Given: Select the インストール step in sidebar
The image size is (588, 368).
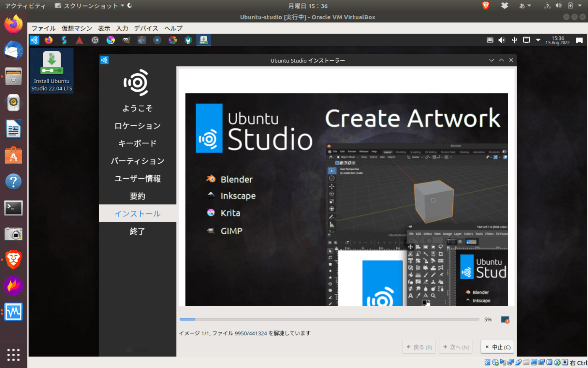Looking at the screenshot, I should coord(137,214).
